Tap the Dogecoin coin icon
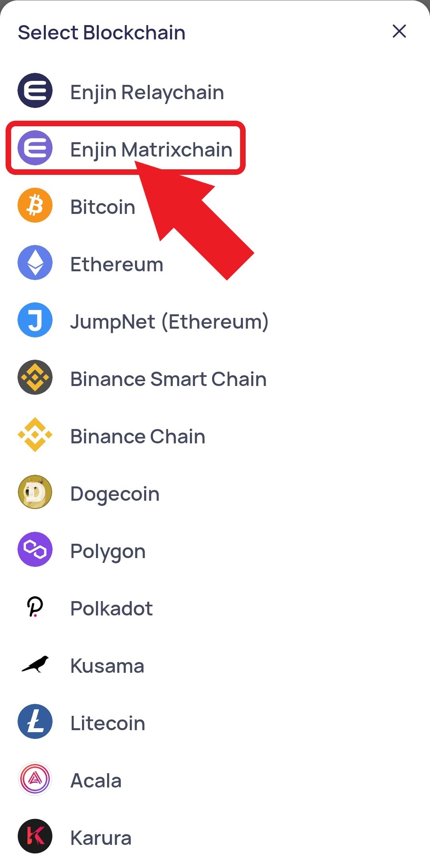Screen dimensions: 430x868 tap(35, 492)
